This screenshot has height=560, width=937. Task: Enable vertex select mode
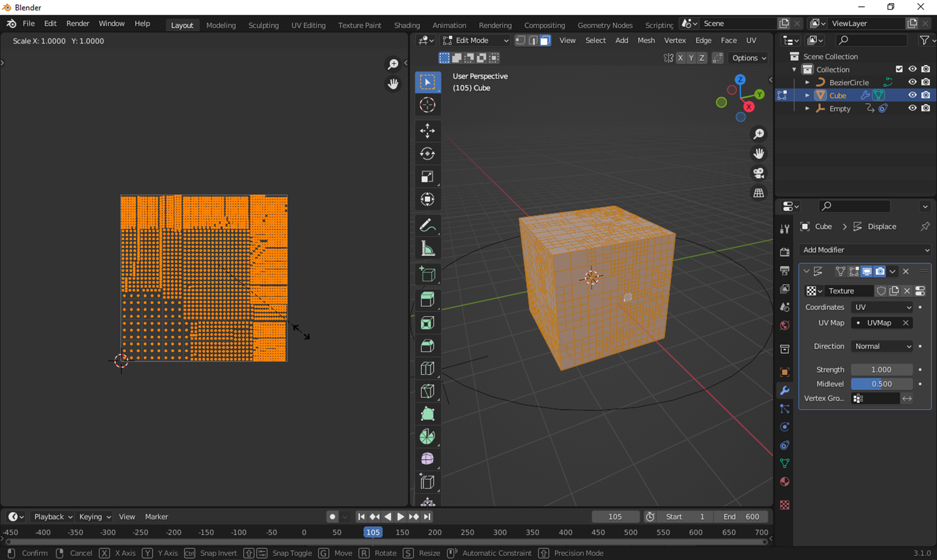coord(520,41)
